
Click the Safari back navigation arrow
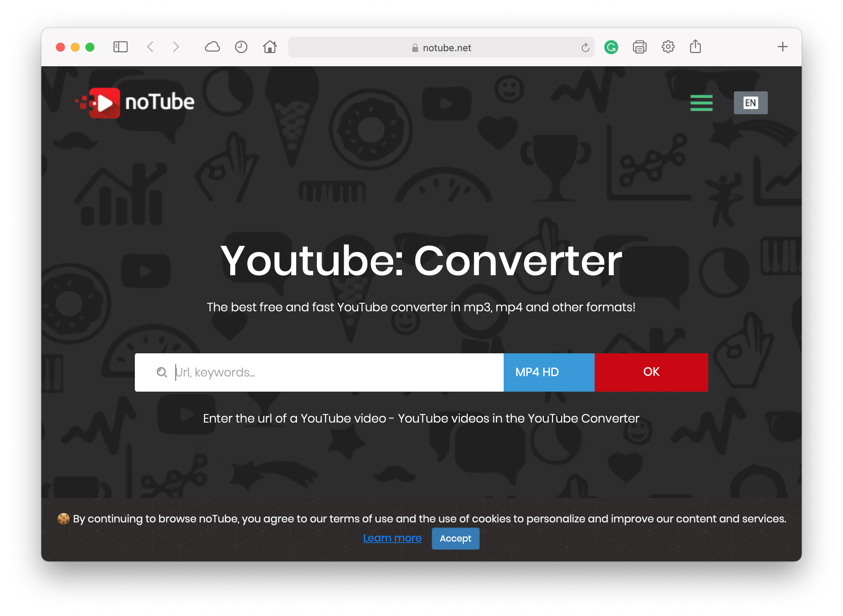click(x=150, y=47)
